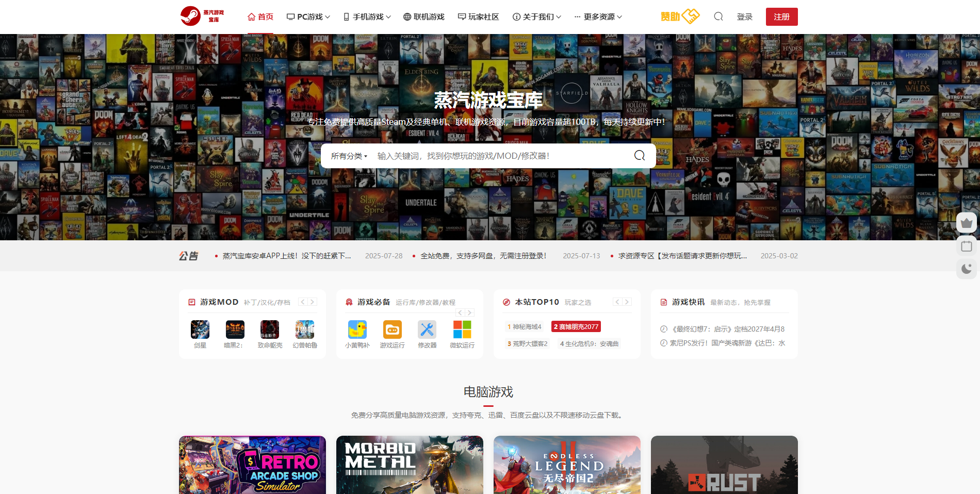The height and width of the screenshot is (494, 980).
Task: Click previous arrow in 游戏必备 card
Action: point(460,312)
